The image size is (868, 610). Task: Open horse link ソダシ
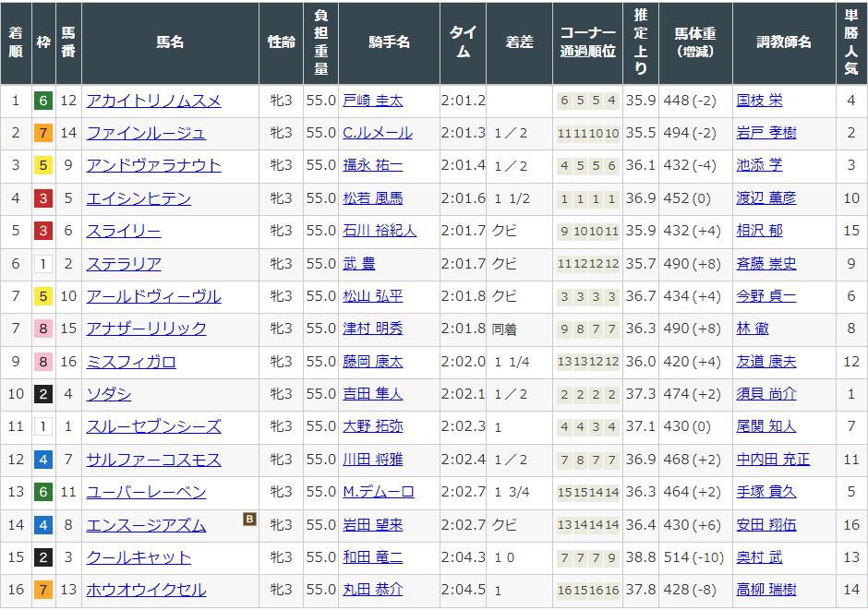(109, 394)
